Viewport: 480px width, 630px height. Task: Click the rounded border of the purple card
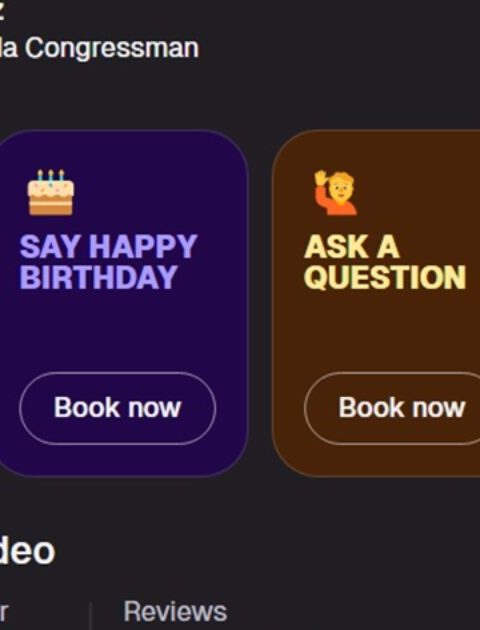pos(247,303)
